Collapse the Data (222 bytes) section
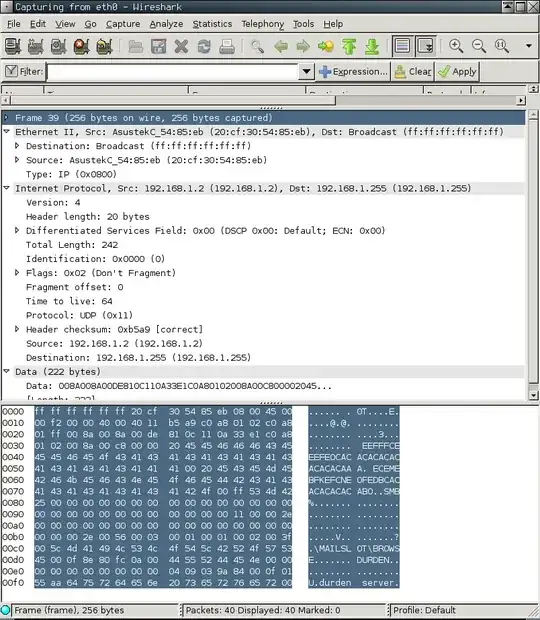 pyautogui.click(x=6, y=371)
